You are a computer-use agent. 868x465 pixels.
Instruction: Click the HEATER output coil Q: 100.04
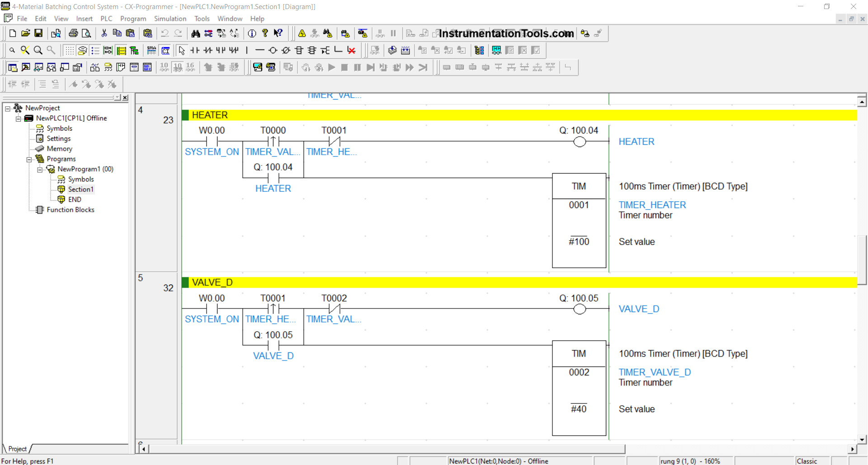(x=579, y=142)
